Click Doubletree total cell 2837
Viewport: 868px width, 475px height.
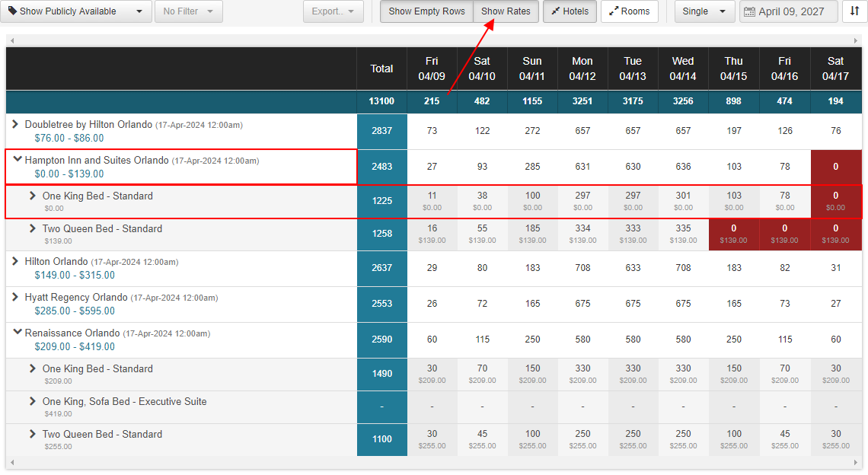tap(382, 131)
